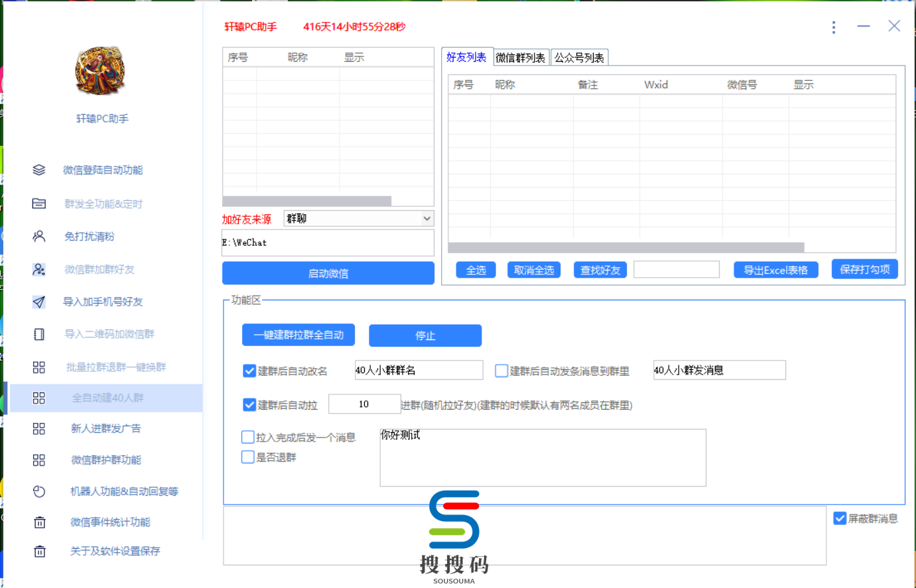Select 全自动建40人群 menu item
This screenshot has height=588, width=916.
click(106, 398)
